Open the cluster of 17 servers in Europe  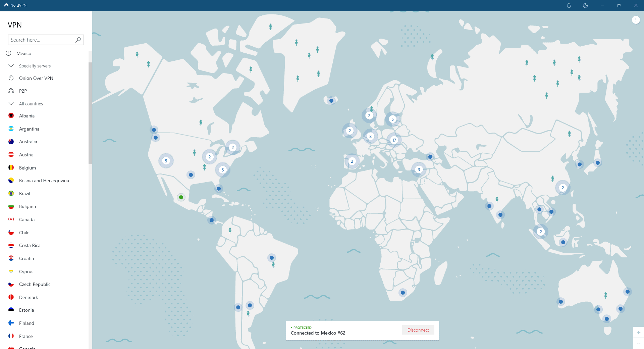[x=394, y=140]
